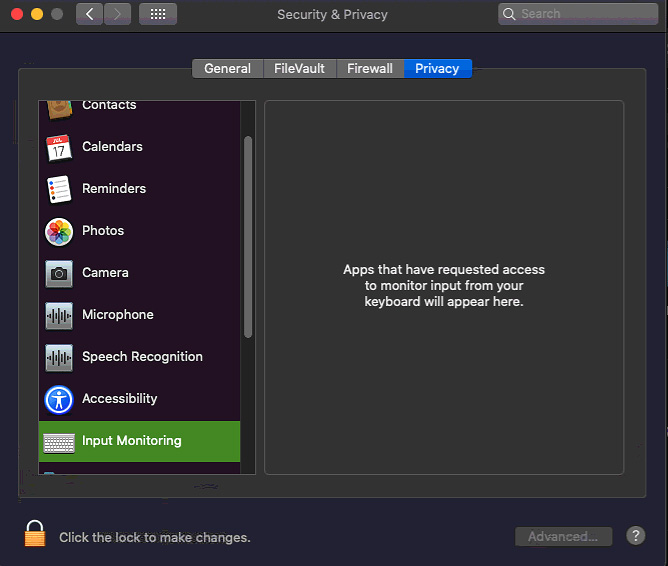Screen dimensions: 668x566
Task: Show all preferences with grid icon
Action: point(158,14)
